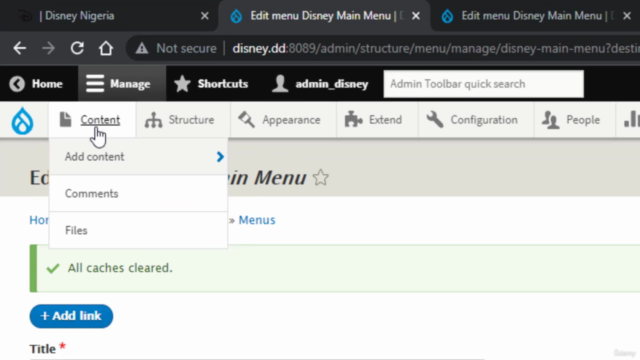Click the 'All caches cleared.' message
The image size is (640, 360).
120,268
